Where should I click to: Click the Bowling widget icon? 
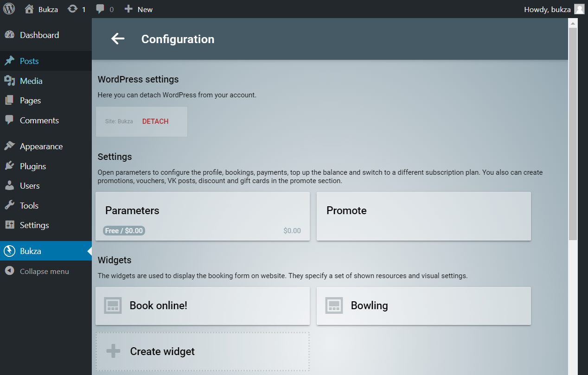tap(334, 305)
